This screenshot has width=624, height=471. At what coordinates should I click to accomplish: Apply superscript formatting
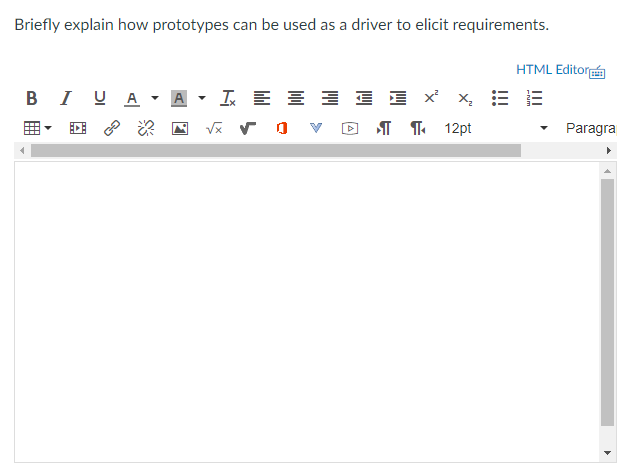431,97
